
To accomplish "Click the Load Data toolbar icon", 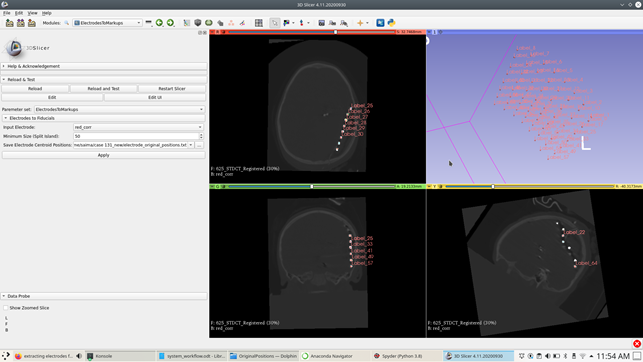I will (x=9, y=23).
